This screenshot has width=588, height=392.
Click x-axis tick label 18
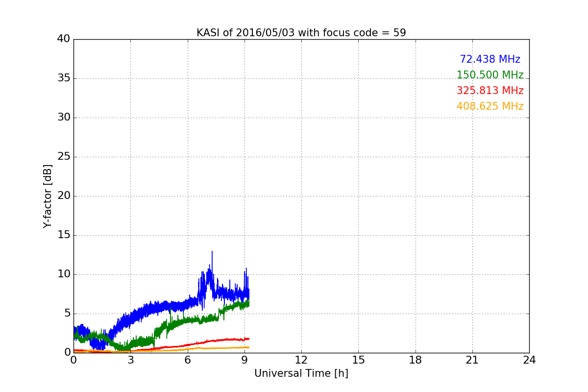pyautogui.click(x=416, y=360)
